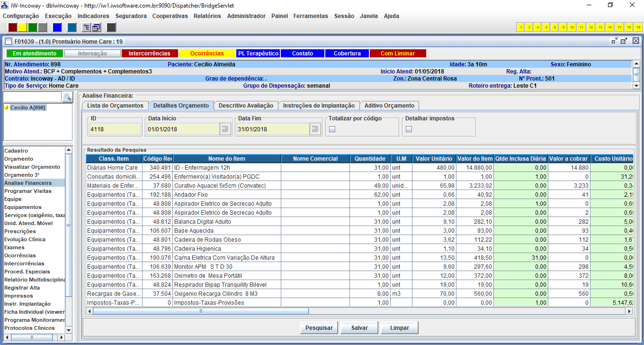
Task: Click the search magnifier in patient panel
Action: (68, 97)
